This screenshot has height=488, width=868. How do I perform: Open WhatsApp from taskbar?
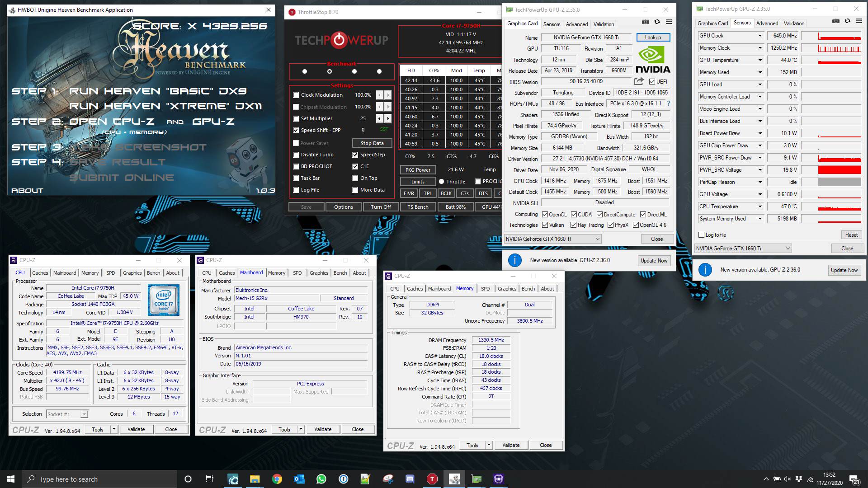[x=321, y=479]
